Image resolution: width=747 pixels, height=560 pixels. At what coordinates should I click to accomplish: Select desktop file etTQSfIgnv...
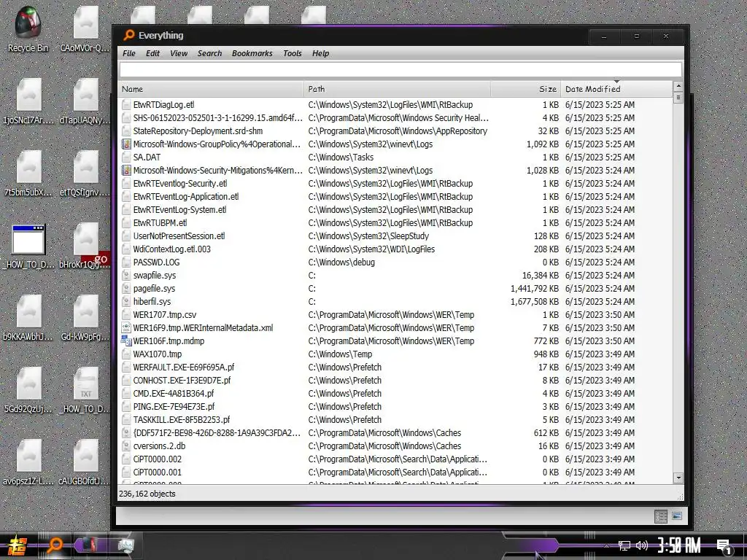tap(85, 174)
